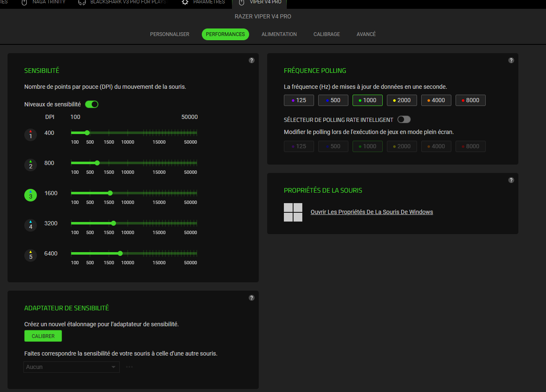Show help for the FRÉQUENCE POLLING panel
Viewport: 546px width, 392px height.
tap(511, 60)
